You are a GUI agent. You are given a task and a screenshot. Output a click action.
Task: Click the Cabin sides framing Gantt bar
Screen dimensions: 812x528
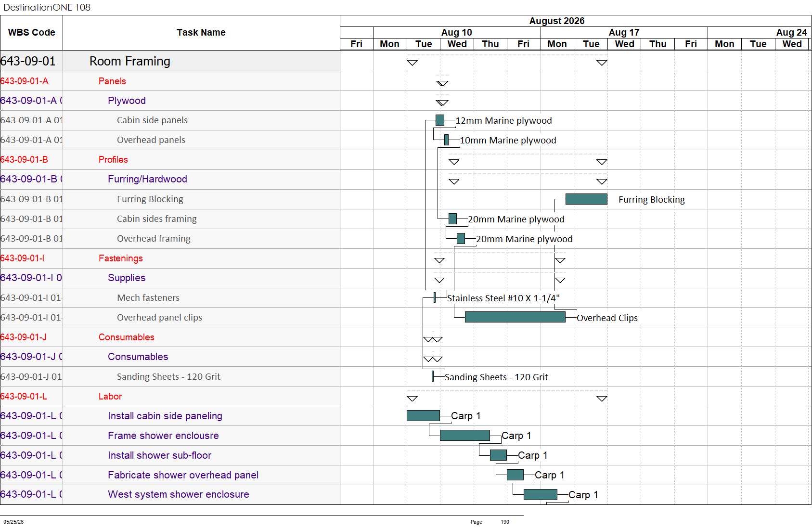pyautogui.click(x=453, y=219)
